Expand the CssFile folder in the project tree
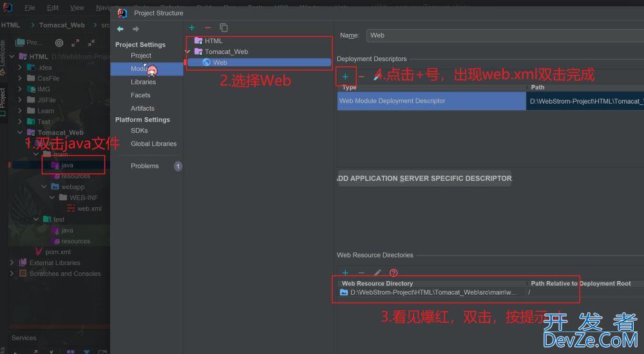Screen dimensions: 644x354 pos(20,78)
